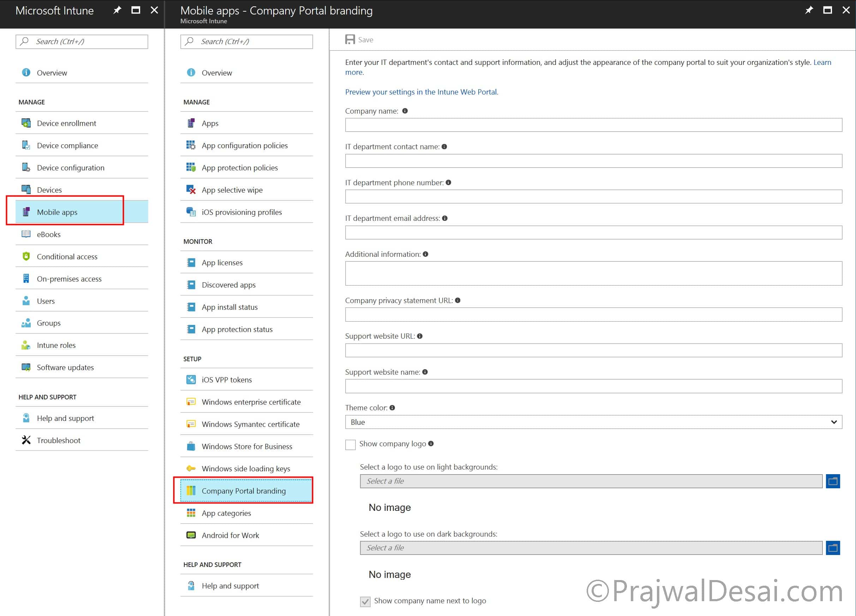Click the Company name info icon

click(405, 111)
